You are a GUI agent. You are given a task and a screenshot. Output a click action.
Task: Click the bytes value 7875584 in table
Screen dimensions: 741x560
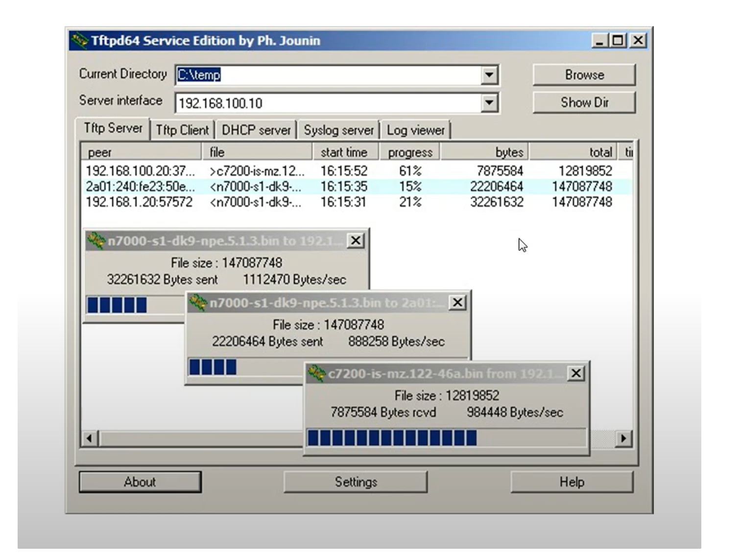(x=500, y=171)
